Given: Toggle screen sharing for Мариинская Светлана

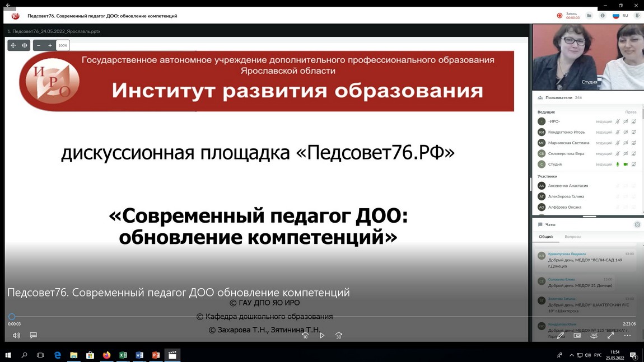Looking at the screenshot, I should coord(634,143).
